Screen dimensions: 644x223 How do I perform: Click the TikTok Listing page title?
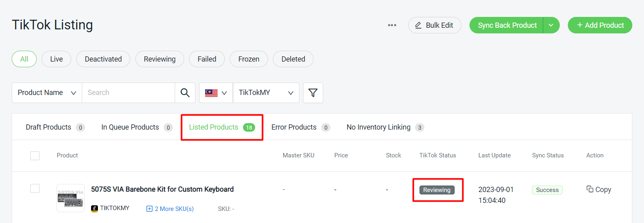click(x=52, y=25)
